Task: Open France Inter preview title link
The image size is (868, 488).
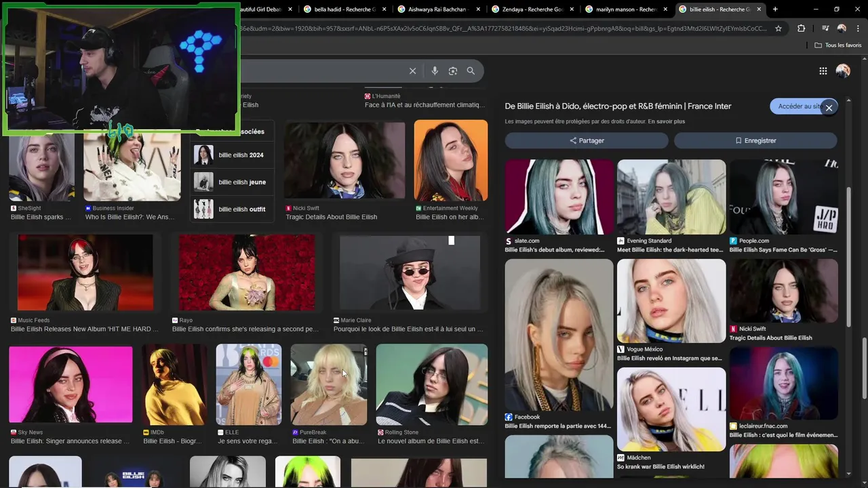Action: pos(618,106)
